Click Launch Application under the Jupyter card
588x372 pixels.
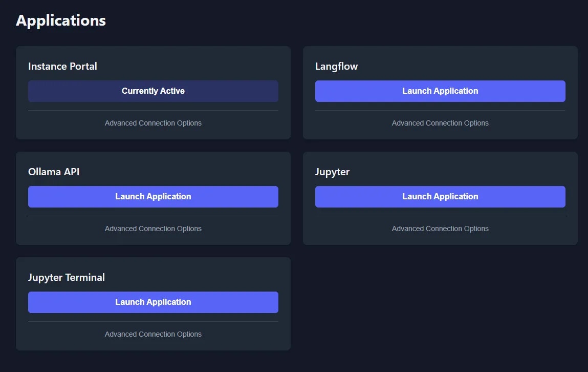click(x=440, y=196)
